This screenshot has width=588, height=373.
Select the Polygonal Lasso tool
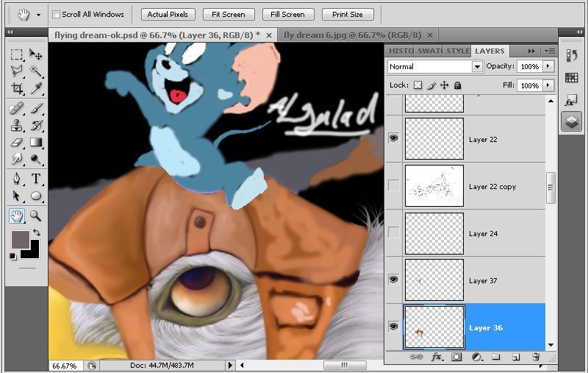tap(16, 71)
